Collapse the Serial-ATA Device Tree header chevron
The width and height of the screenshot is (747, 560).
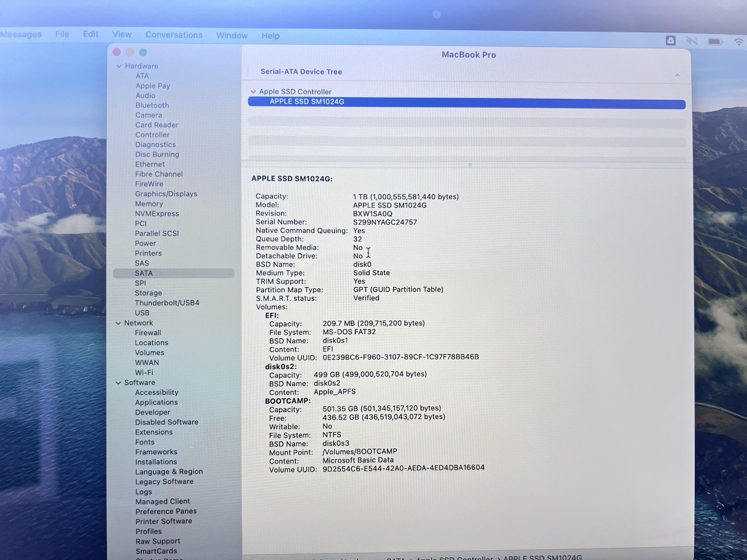677,75
